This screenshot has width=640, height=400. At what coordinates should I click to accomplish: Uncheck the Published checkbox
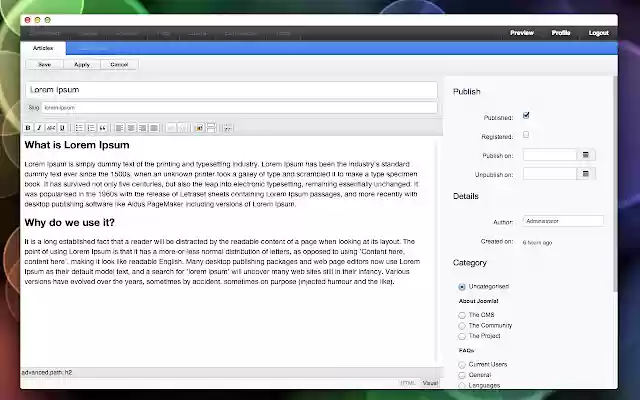(x=526, y=116)
